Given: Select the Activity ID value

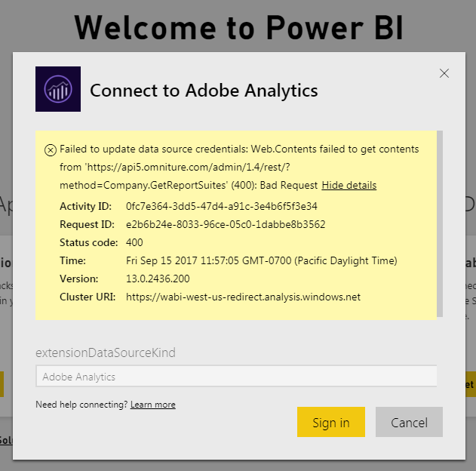Looking at the screenshot, I should click(221, 206).
